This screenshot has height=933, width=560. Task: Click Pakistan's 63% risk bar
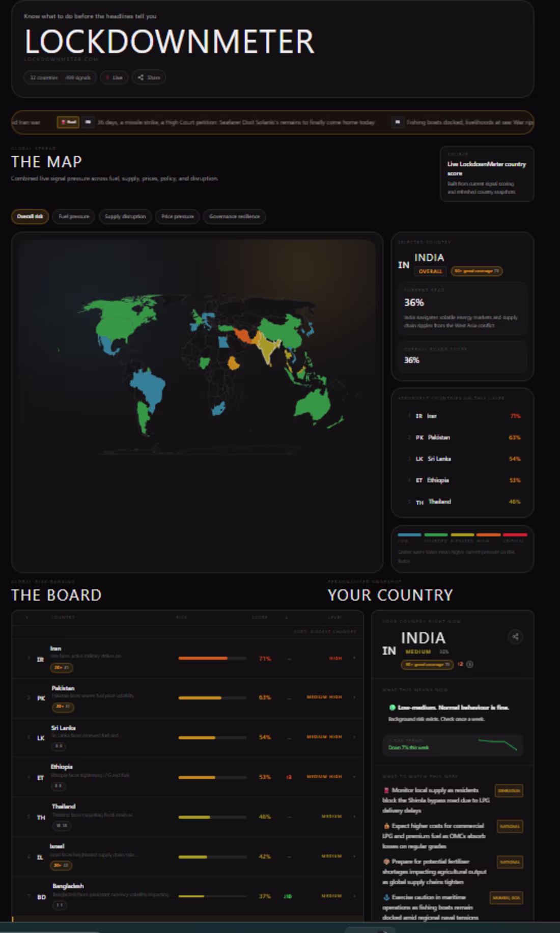(212, 698)
